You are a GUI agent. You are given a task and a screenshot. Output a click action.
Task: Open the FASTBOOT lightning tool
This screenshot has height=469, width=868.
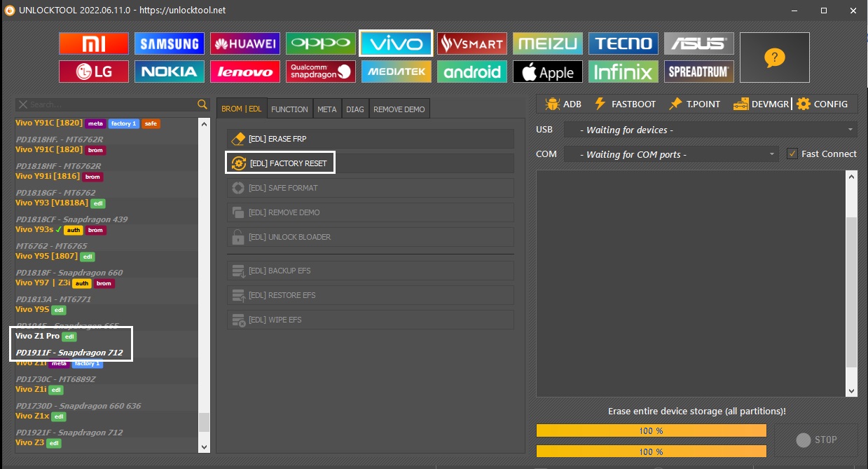click(x=625, y=104)
